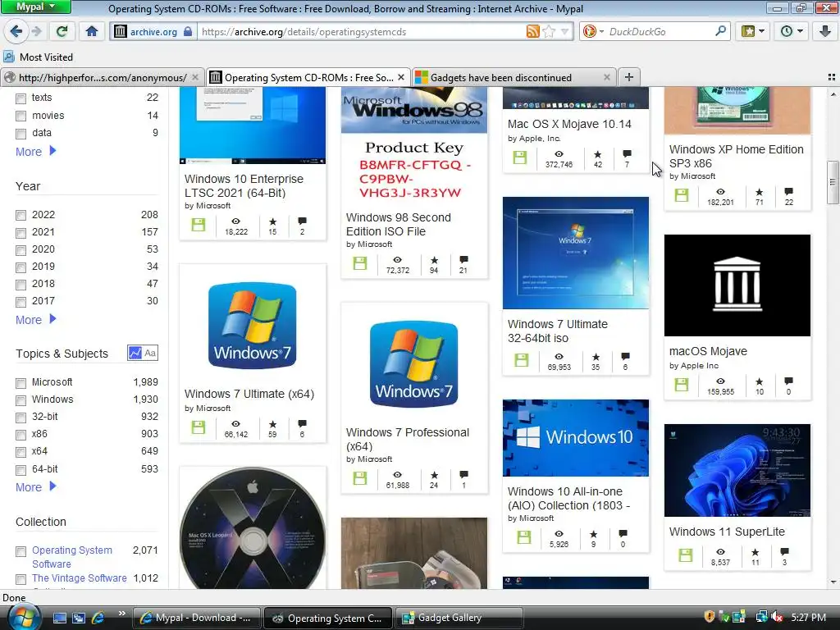840x630 pixels.
Task: Open the bookmarks menu button in the toolbar
Action: click(753, 32)
